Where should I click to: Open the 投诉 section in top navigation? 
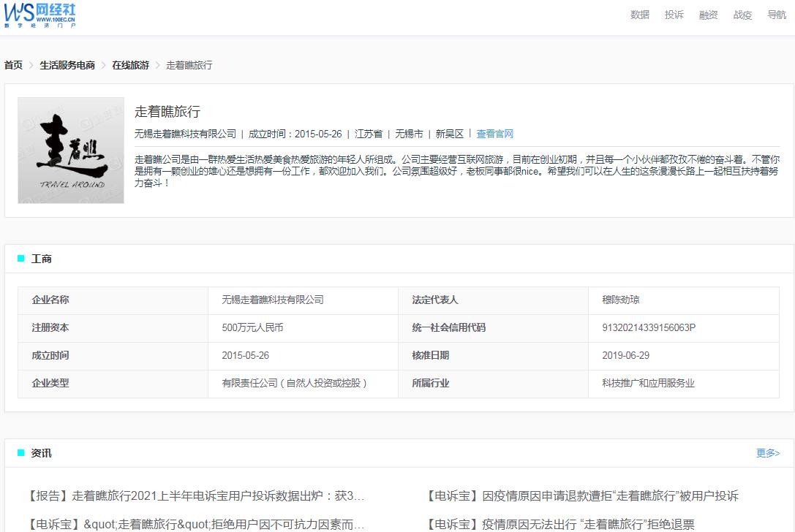pos(674,15)
